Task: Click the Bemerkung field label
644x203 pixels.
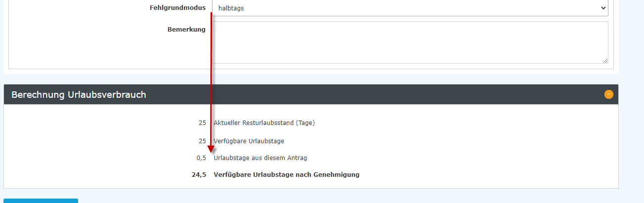Action: point(186,30)
